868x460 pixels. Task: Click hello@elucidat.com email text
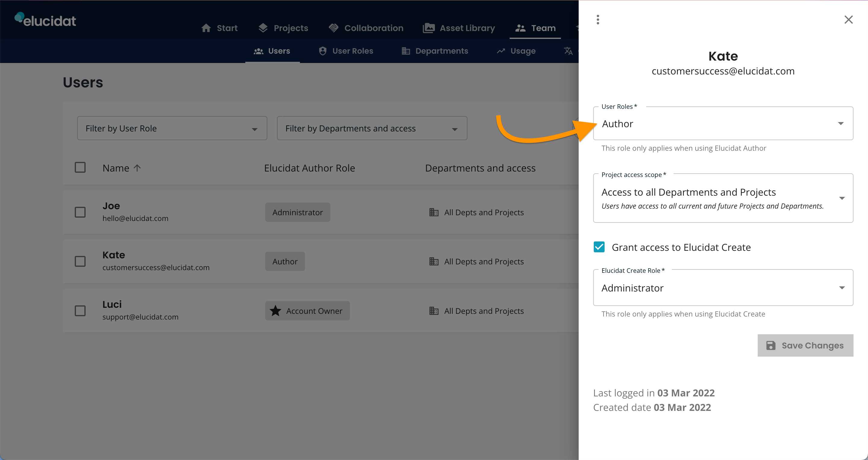135,218
